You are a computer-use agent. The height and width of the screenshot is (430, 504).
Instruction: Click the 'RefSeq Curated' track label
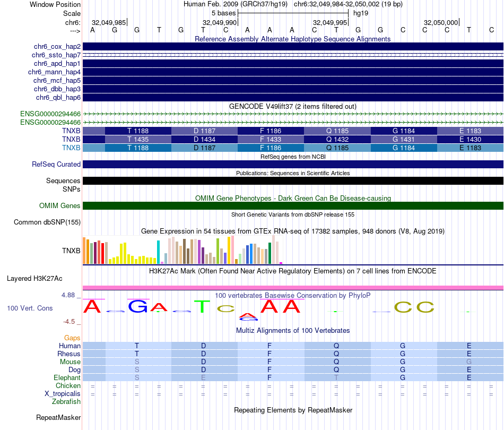coord(56,165)
